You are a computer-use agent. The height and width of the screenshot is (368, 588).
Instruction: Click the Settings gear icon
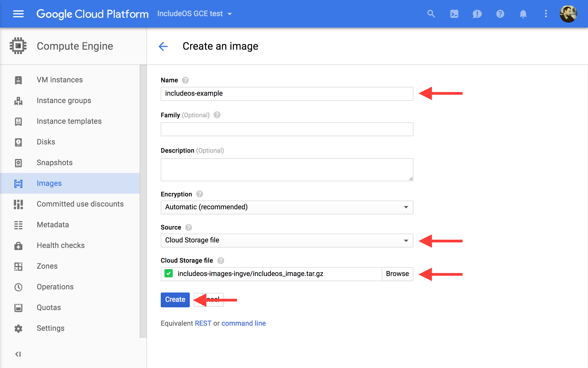coord(18,328)
